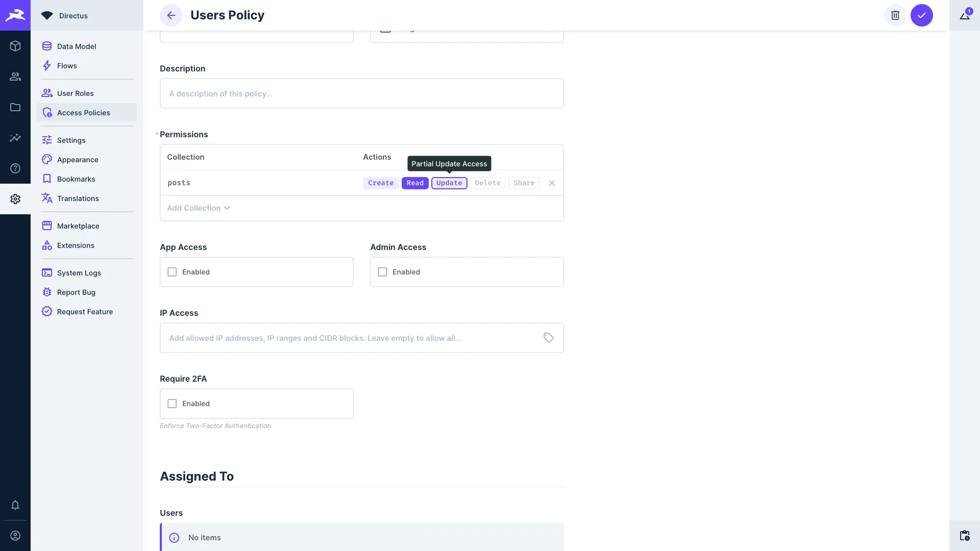Click the IP Access tag icon

(549, 338)
